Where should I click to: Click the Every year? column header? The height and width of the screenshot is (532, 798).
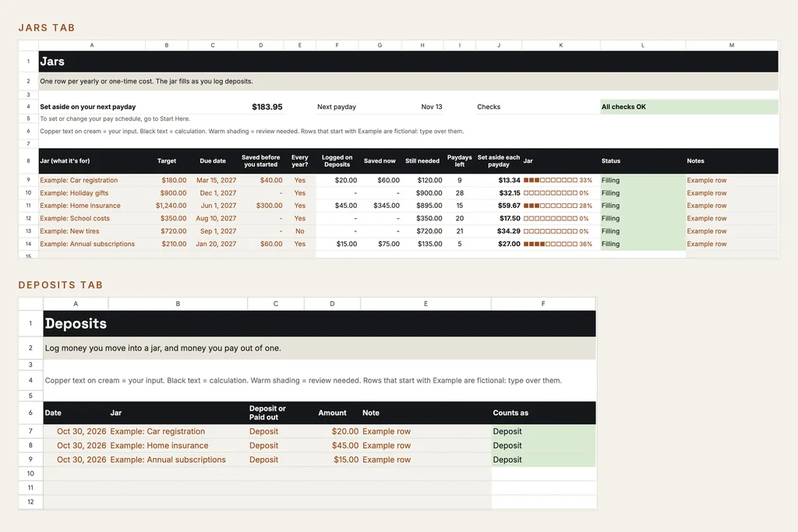[300, 160]
